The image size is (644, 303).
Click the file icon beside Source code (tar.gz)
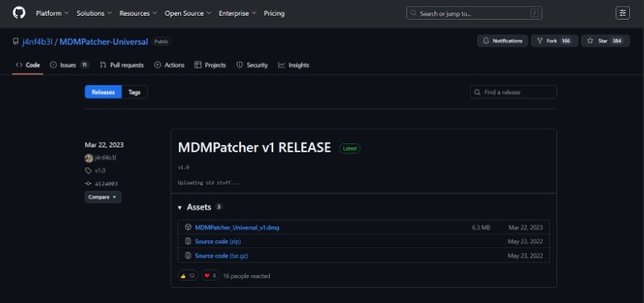tap(188, 256)
